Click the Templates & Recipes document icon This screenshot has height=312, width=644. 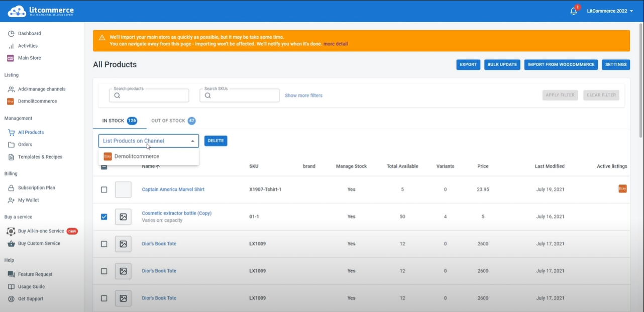(11, 157)
